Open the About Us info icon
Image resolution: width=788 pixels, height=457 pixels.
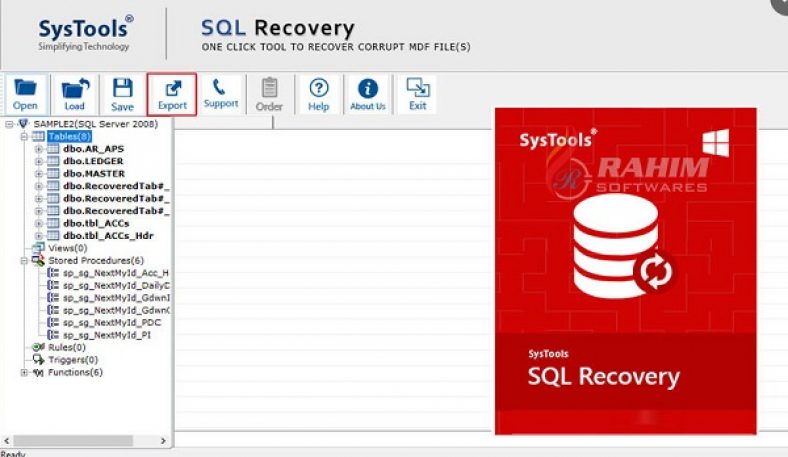[x=368, y=88]
